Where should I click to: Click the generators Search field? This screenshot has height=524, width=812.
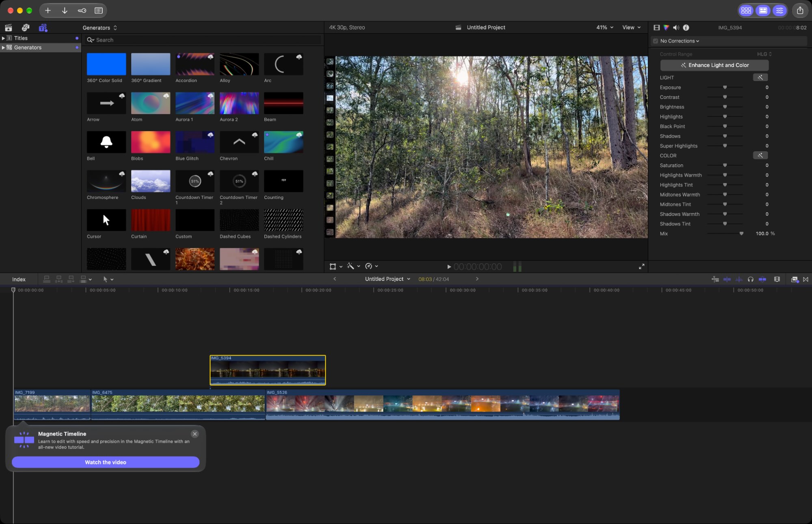203,40
